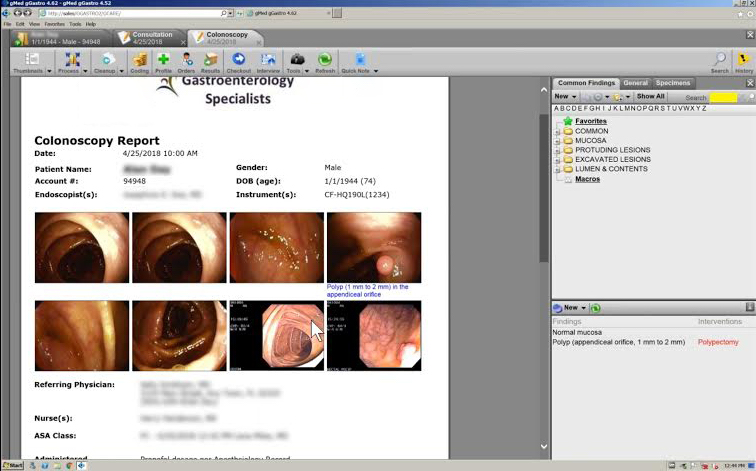Click the polyp photo thumbnail
Viewport: 756px width, 471px height.
(374, 248)
